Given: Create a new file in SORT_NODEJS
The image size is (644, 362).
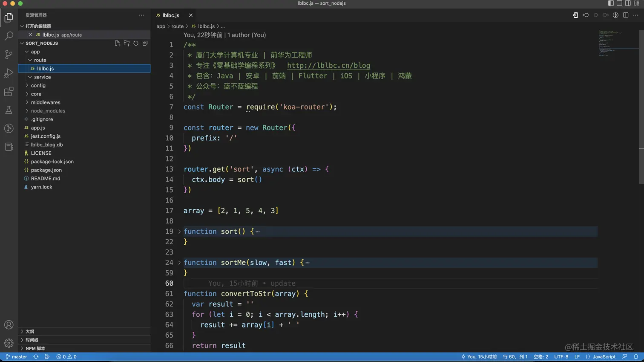Looking at the screenshot, I should (x=118, y=43).
